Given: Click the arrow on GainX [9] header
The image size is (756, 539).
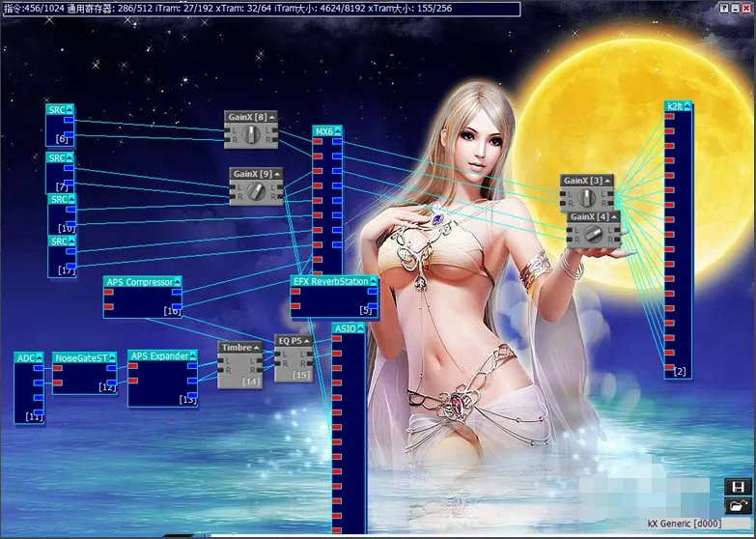Looking at the screenshot, I should (x=277, y=174).
